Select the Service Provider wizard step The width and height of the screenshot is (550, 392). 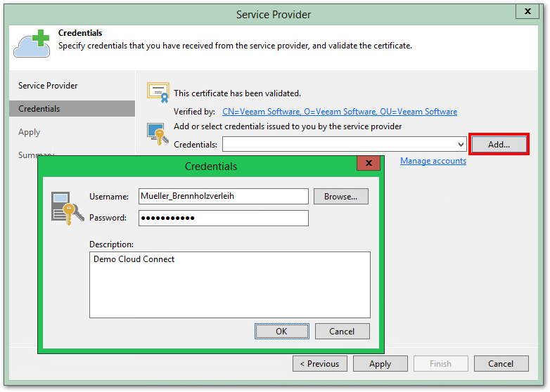click(x=48, y=86)
